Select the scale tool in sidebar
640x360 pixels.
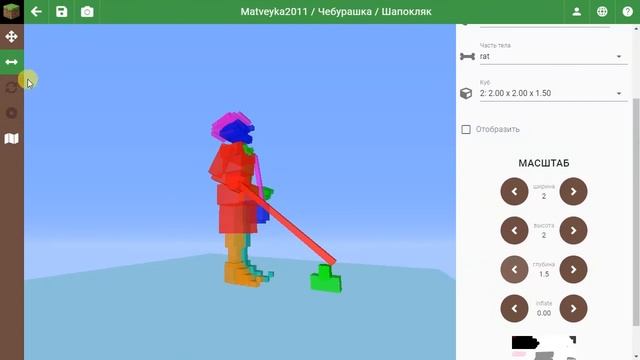(11, 62)
